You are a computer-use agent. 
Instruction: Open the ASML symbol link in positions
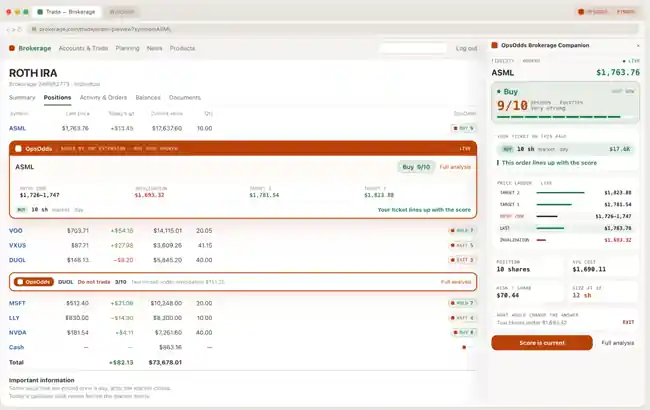pos(17,128)
